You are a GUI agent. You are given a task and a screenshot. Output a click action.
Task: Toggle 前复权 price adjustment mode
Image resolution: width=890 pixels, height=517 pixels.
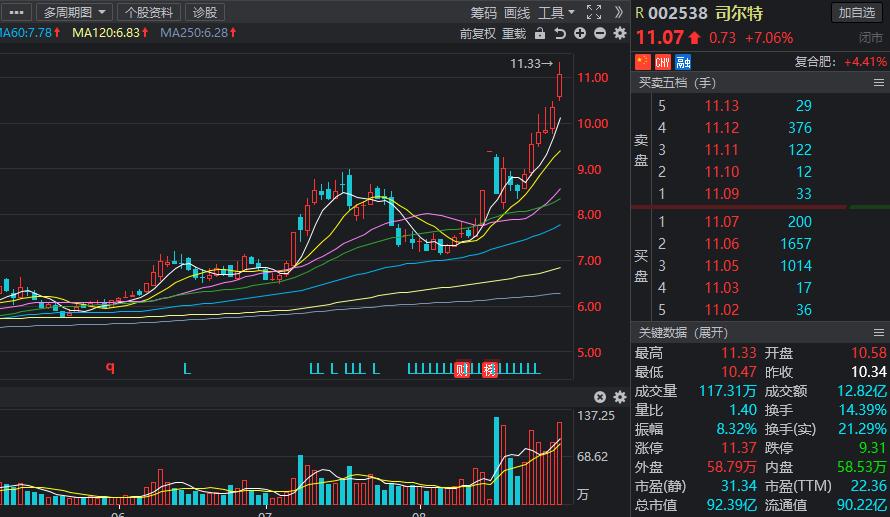click(x=478, y=34)
